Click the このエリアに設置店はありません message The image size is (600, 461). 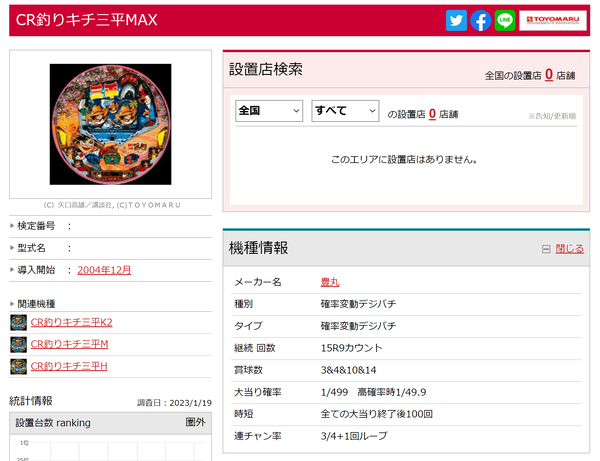[404, 160]
